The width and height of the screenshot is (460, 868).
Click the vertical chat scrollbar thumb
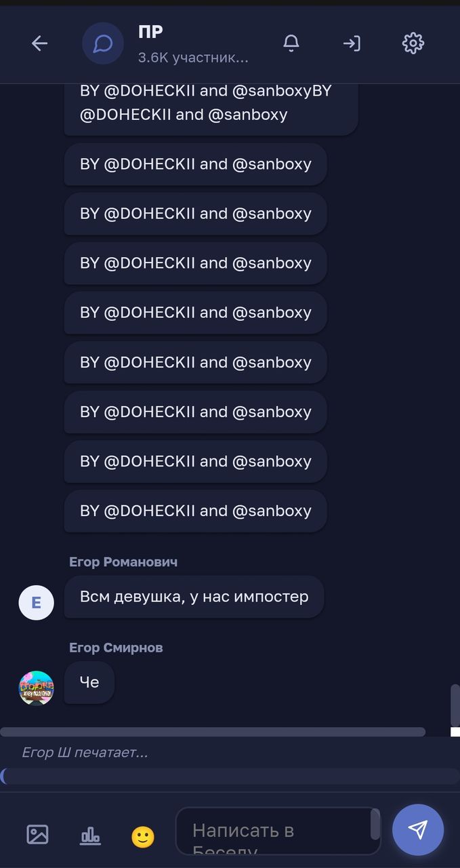(x=455, y=705)
